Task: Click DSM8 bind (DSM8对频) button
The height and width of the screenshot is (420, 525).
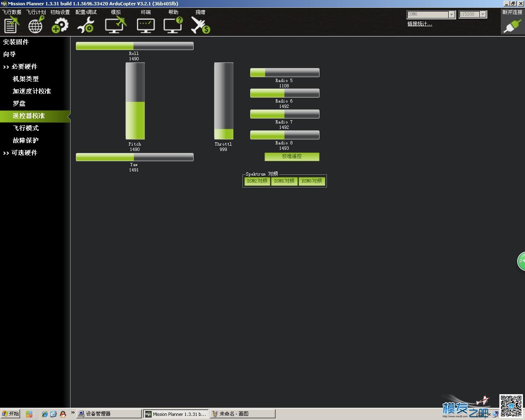Action: coord(312,181)
